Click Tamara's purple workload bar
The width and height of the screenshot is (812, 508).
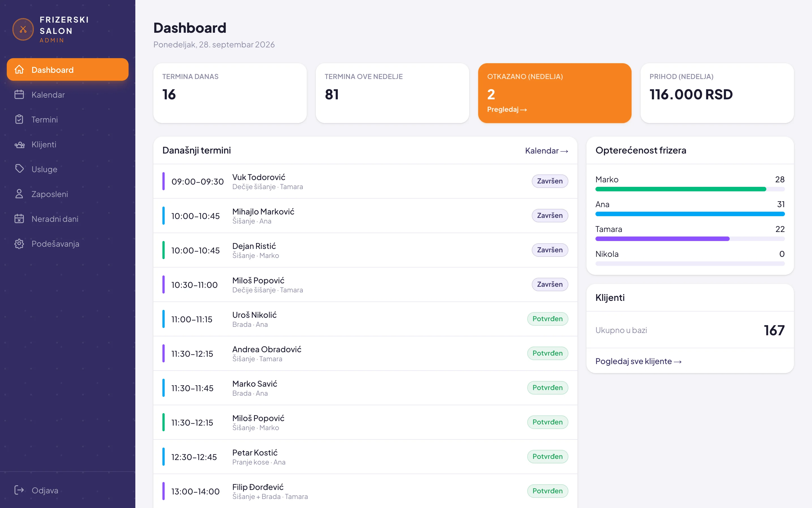pyautogui.click(x=662, y=239)
